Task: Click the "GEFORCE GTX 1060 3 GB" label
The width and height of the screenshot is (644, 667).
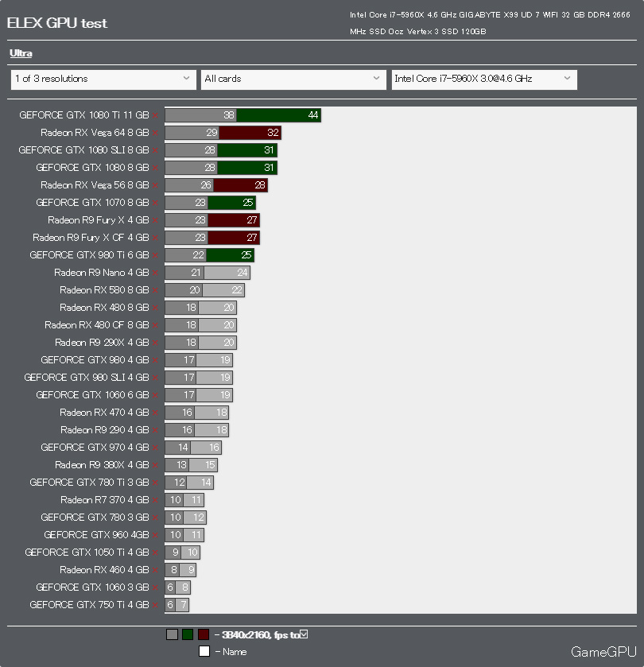Action: click(x=92, y=587)
